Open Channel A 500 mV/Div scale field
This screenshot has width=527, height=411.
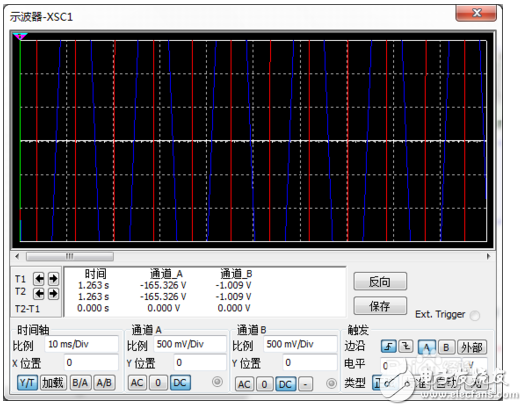tap(190, 344)
